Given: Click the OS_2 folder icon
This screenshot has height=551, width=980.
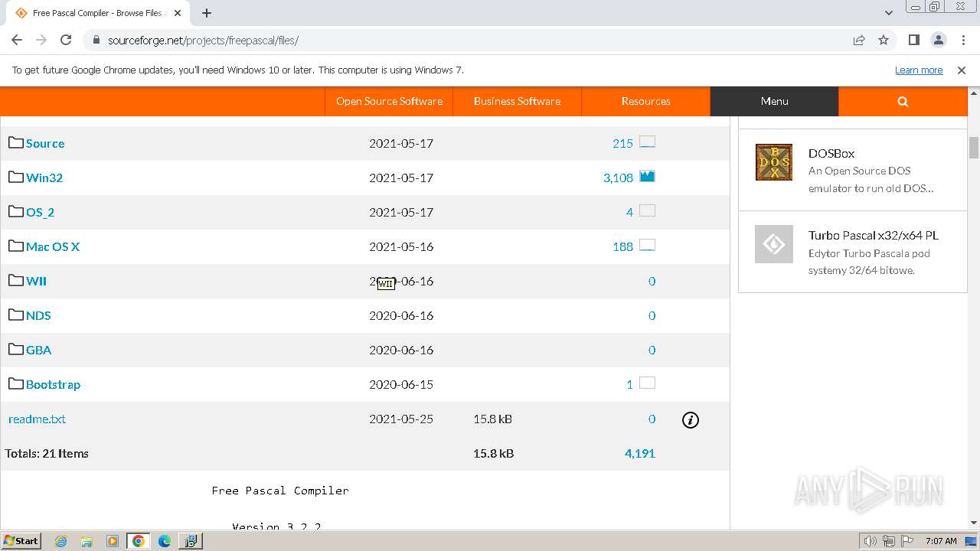Looking at the screenshot, I should point(16,211).
